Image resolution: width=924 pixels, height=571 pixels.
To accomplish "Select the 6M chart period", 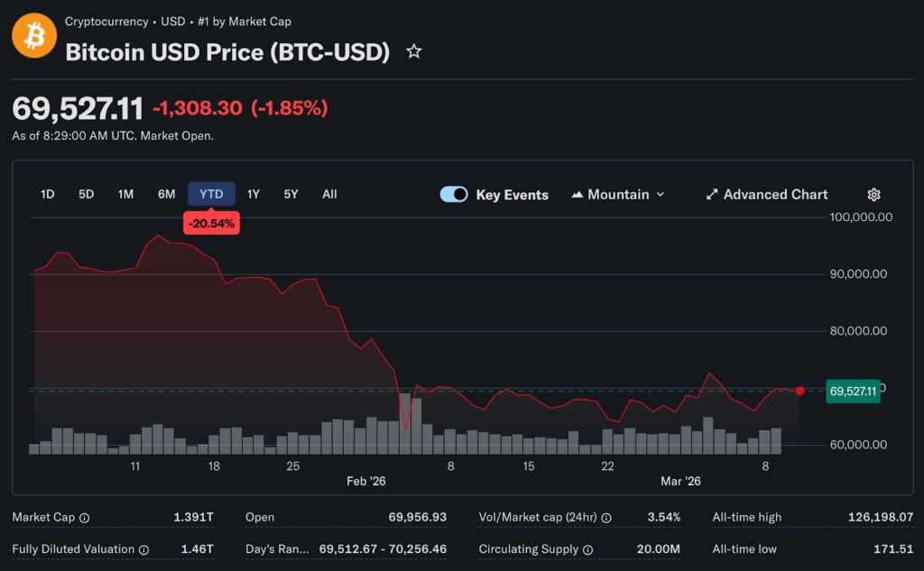I will 166,194.
